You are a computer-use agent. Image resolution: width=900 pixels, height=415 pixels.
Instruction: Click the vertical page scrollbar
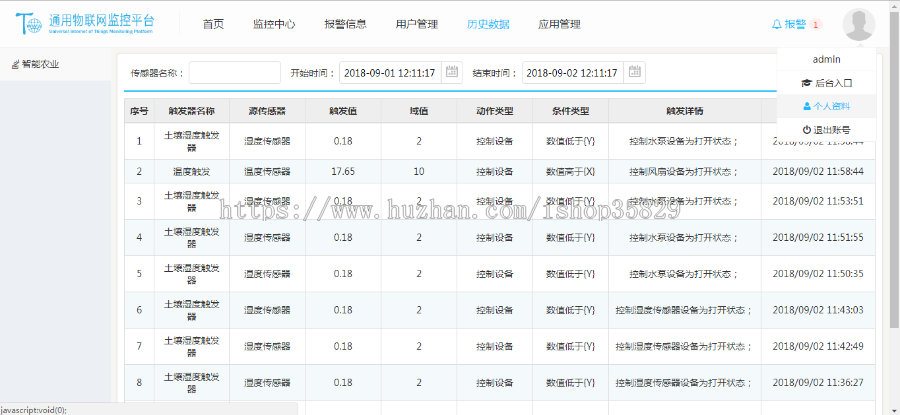point(894,172)
